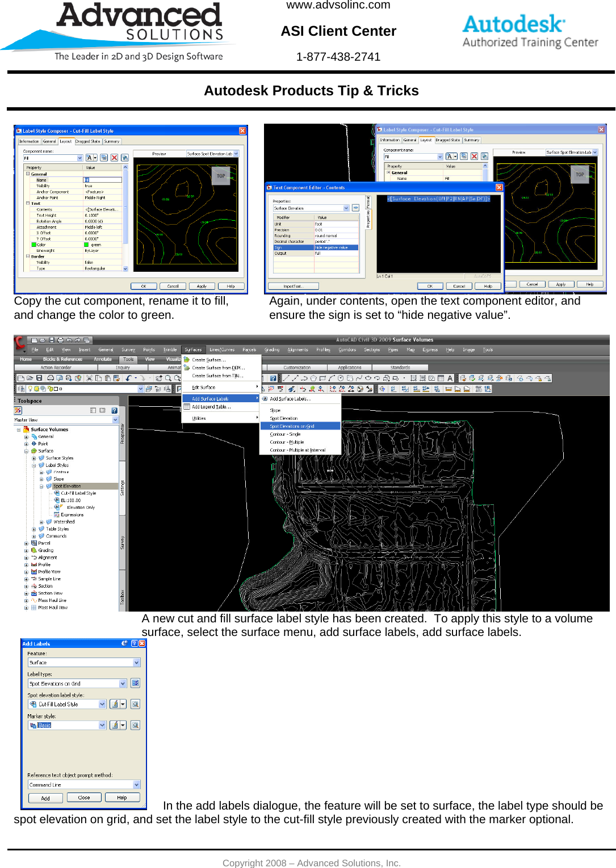This screenshot has width=616, height=868.
Task: Set Border Visibility from false to true
Action: point(90,263)
